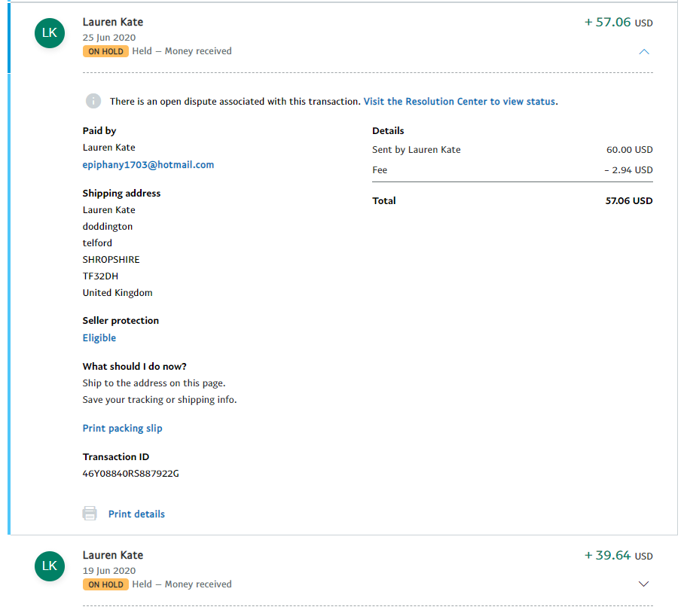The image size is (687, 616).
Task: Click the +57.06 USD amount
Action: (618, 23)
